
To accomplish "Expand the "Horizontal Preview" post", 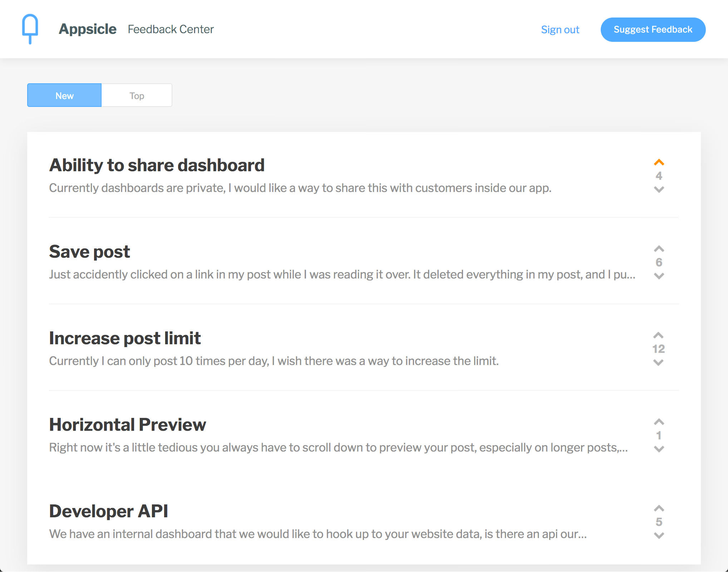I will point(127,424).
